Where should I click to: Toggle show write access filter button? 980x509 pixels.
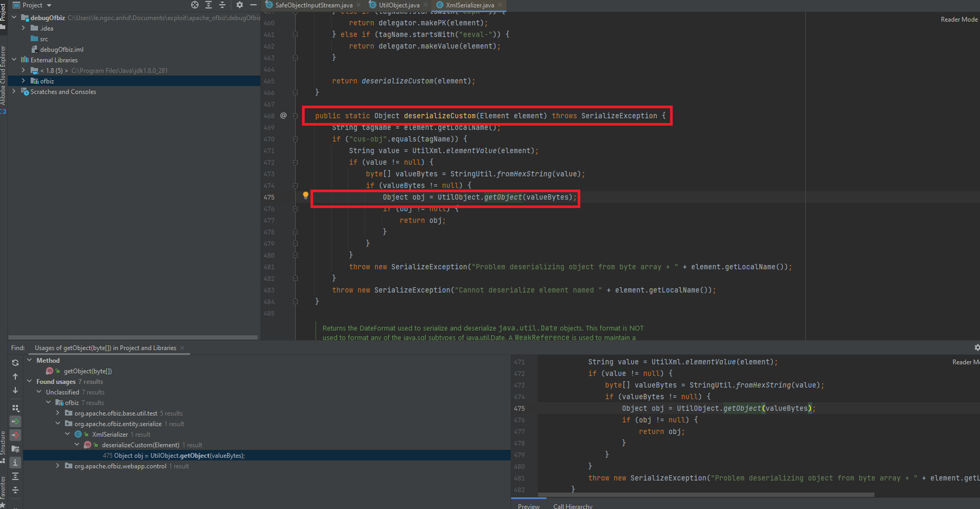click(15, 435)
